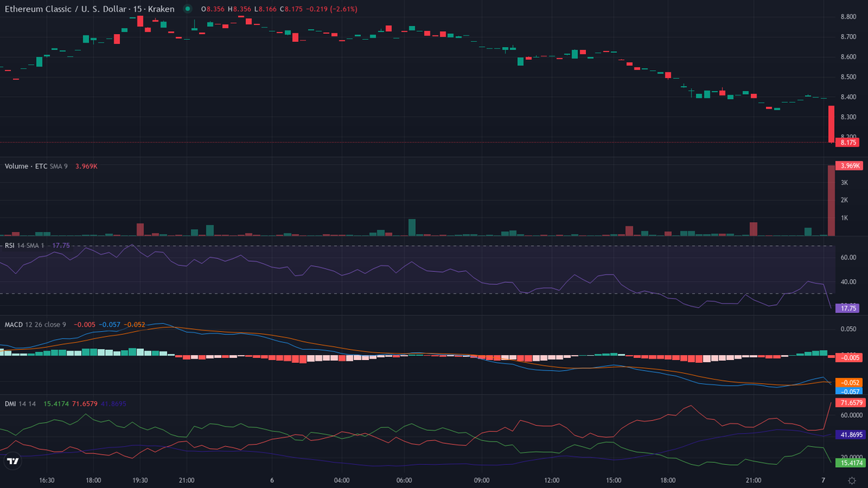Click the red 3.969K volume axis tag

[849, 166]
